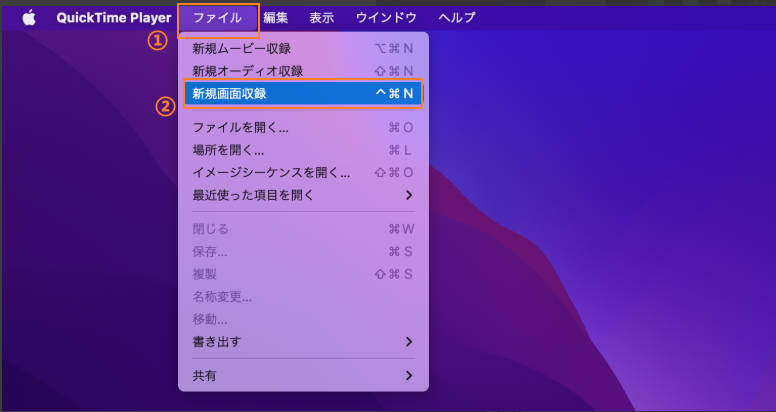
Task: Open the ウインドウ menu
Action: click(386, 18)
